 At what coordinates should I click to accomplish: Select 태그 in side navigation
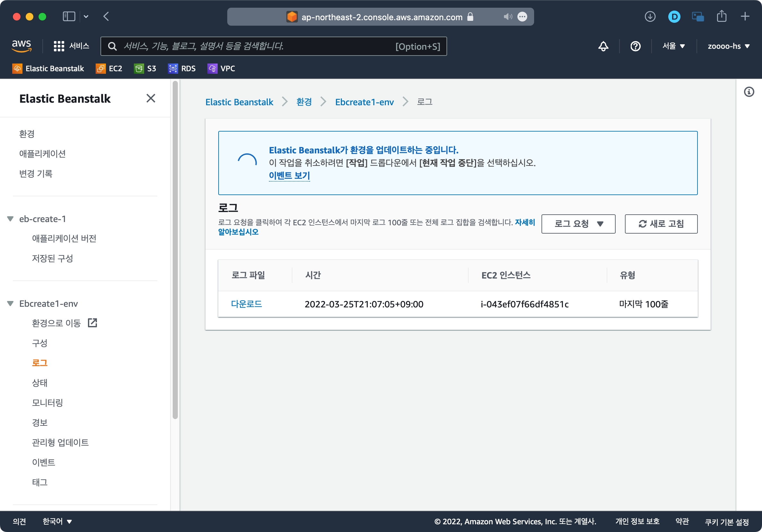click(x=39, y=482)
